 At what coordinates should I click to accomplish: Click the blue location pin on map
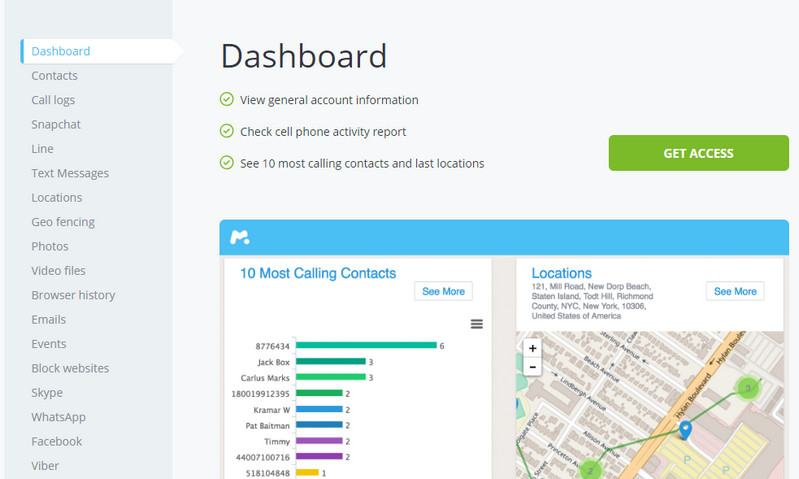(685, 430)
